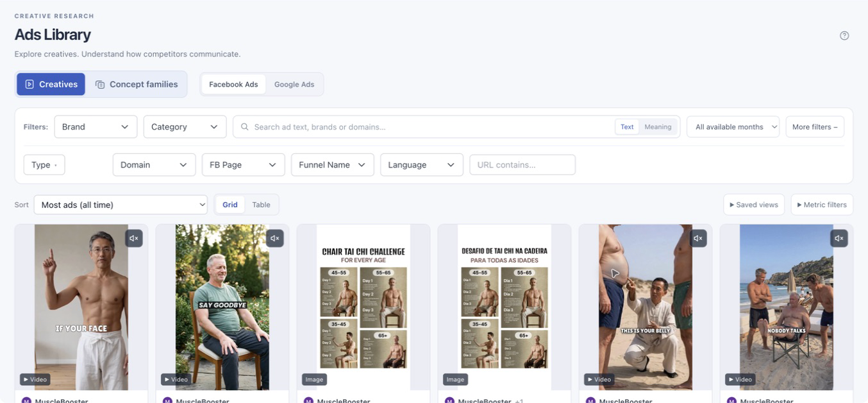The width and height of the screenshot is (868, 403).
Task: Expand Saved views
Action: pyautogui.click(x=754, y=205)
